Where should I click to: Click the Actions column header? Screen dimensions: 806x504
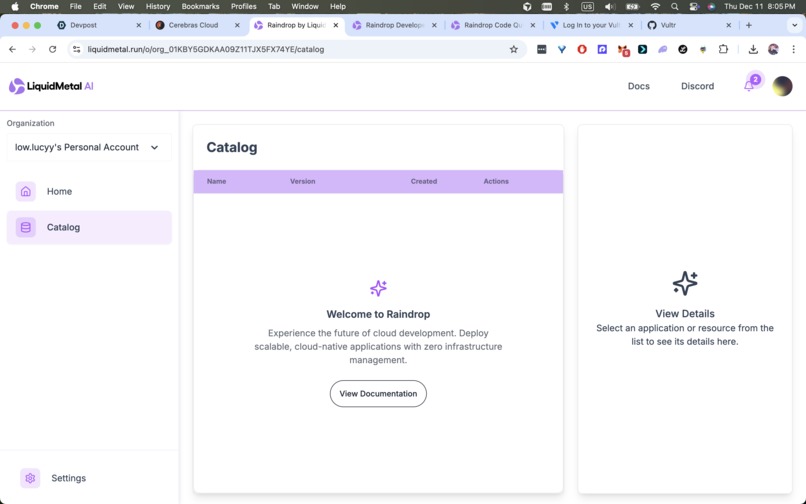coord(496,182)
